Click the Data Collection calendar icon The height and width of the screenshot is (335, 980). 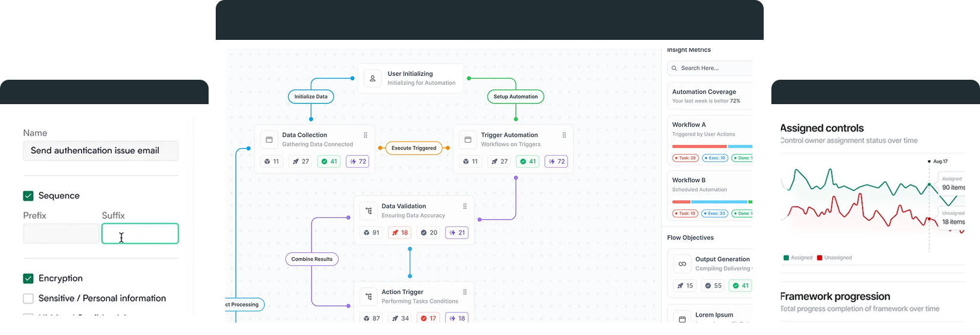point(269,140)
